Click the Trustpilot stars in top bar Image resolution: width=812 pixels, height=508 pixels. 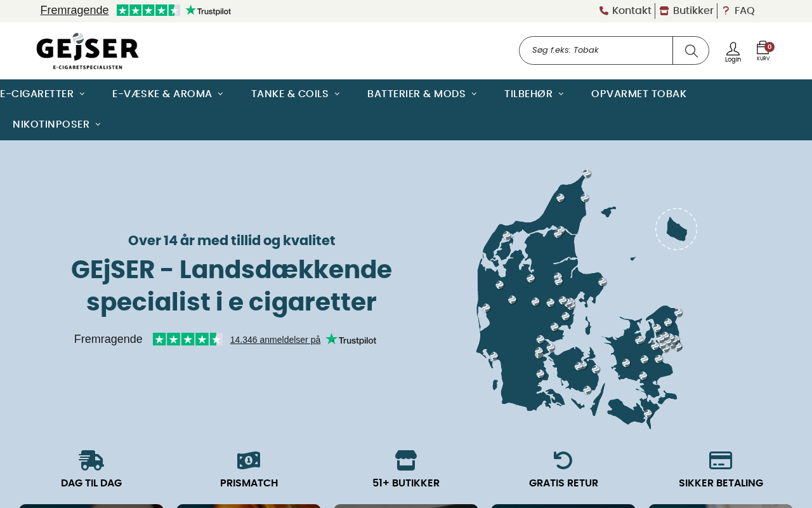[x=148, y=10]
